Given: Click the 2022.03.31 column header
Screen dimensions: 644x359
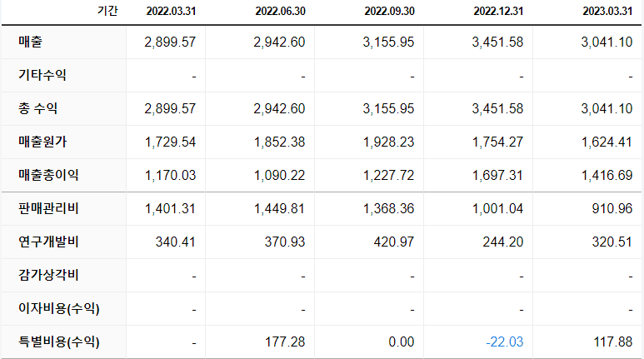Looking at the screenshot, I should tap(170, 11).
